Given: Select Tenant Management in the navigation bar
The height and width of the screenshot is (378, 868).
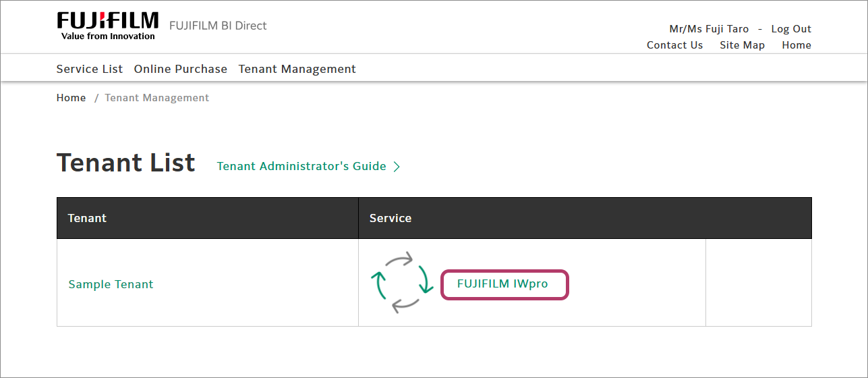Looking at the screenshot, I should (297, 69).
